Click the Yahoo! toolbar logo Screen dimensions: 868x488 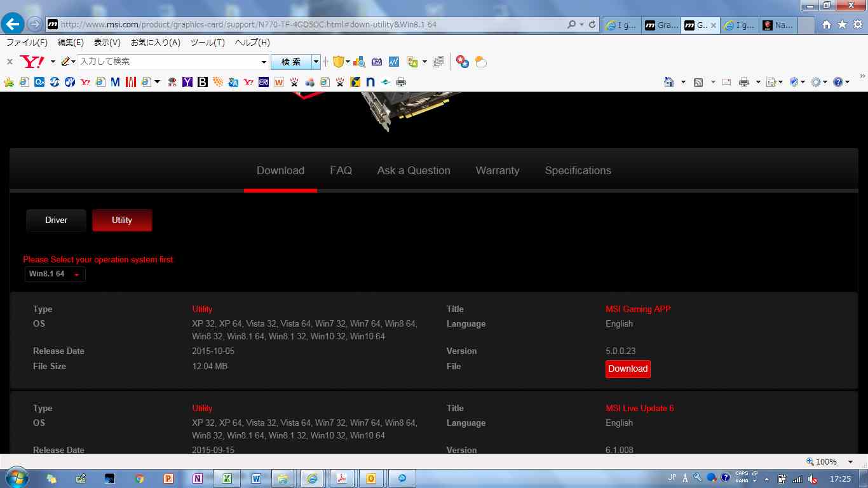(x=32, y=62)
